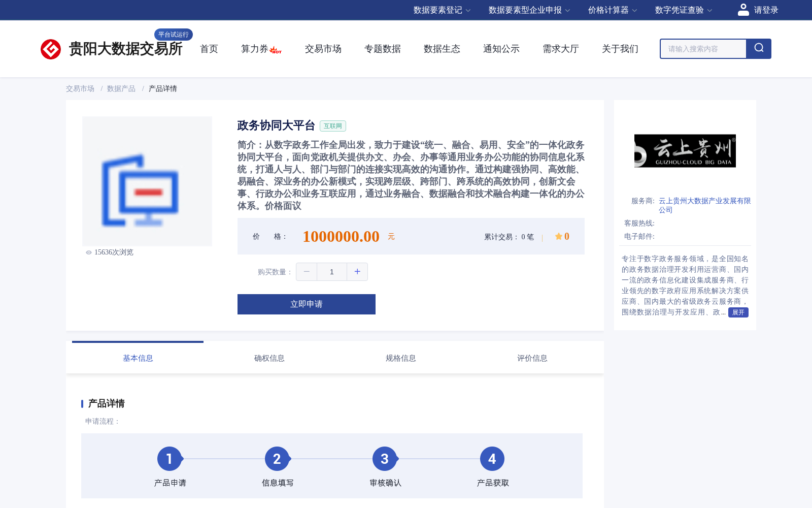
Task: Click the 平台试运行 badge
Action: tap(174, 35)
